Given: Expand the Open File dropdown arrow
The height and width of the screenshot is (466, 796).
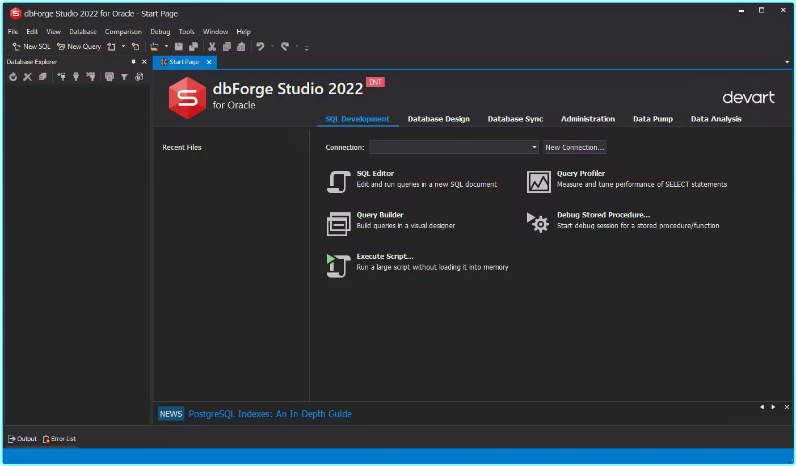Looking at the screenshot, I should coord(166,47).
